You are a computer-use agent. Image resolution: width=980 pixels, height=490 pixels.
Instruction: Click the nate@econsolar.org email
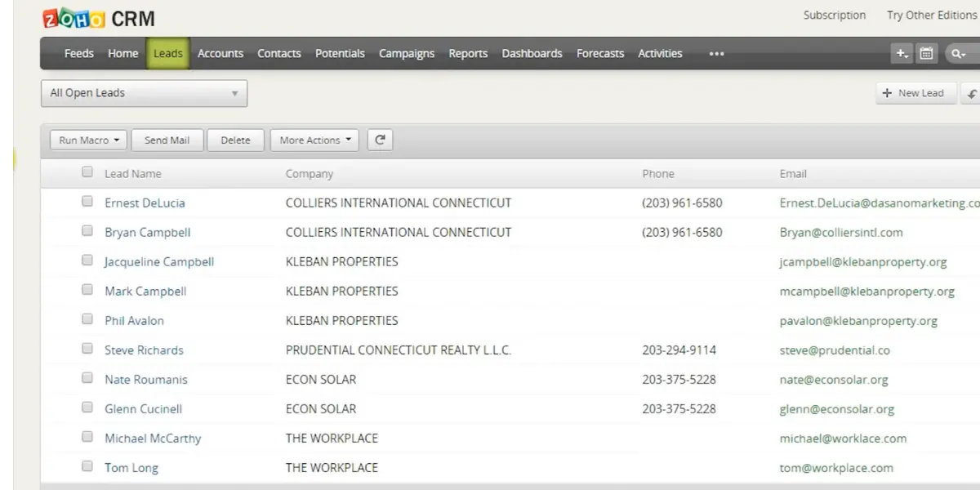[834, 380]
